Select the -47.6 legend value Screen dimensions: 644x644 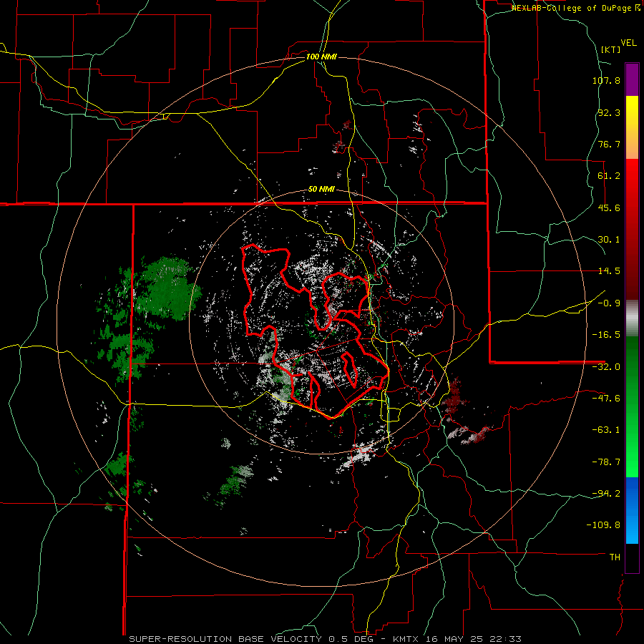pyautogui.click(x=606, y=399)
